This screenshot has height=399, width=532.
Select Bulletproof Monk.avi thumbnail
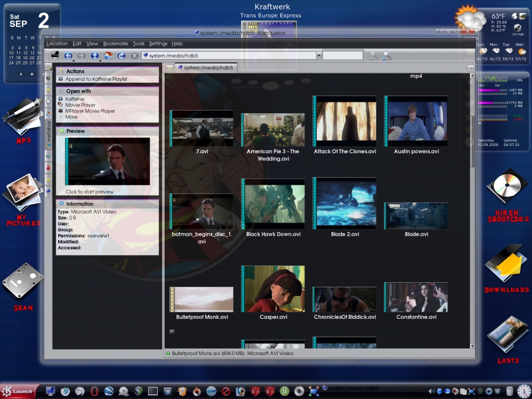202,299
